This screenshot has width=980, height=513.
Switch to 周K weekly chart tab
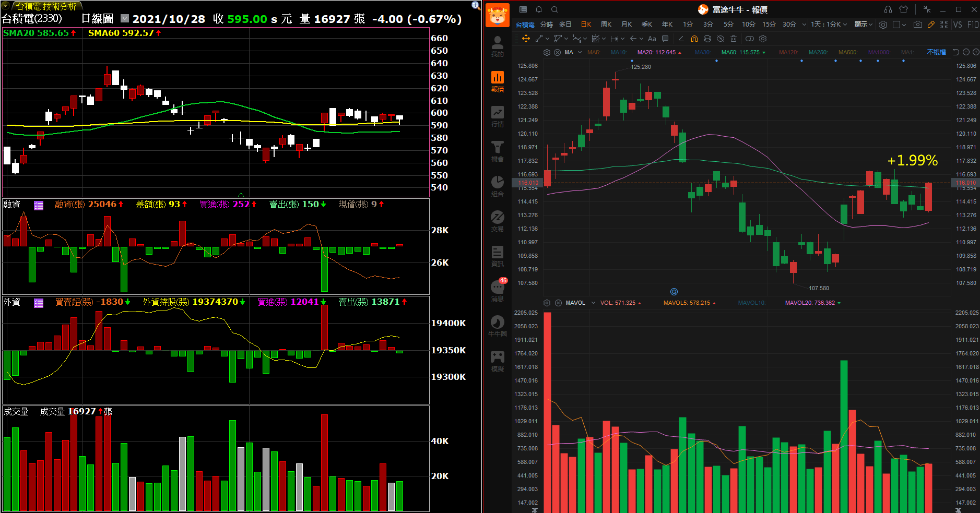tap(606, 25)
